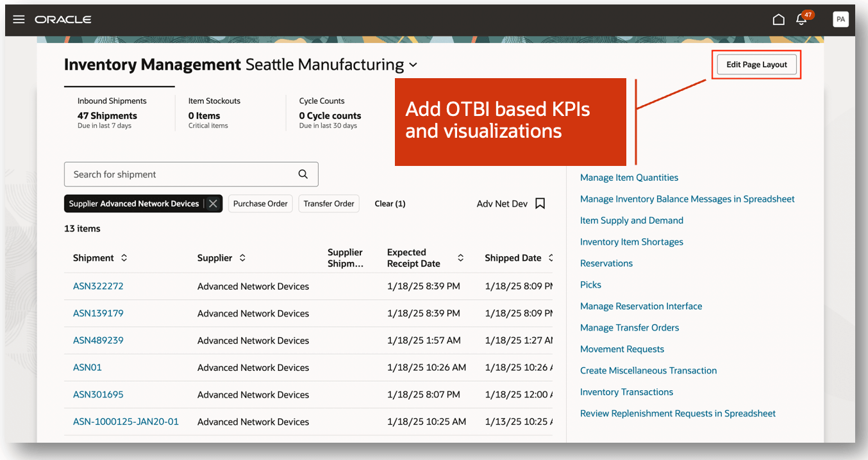Remove the Supplier filter chip with X
Image resolution: width=868 pixels, height=460 pixels.
click(x=213, y=204)
